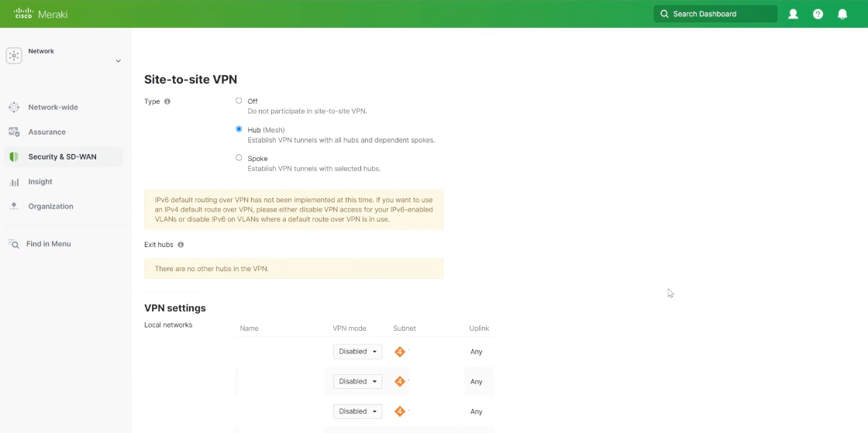Screen dimensions: 868x433
Task: Open the user account profile icon
Action: pyautogui.click(x=793, y=14)
